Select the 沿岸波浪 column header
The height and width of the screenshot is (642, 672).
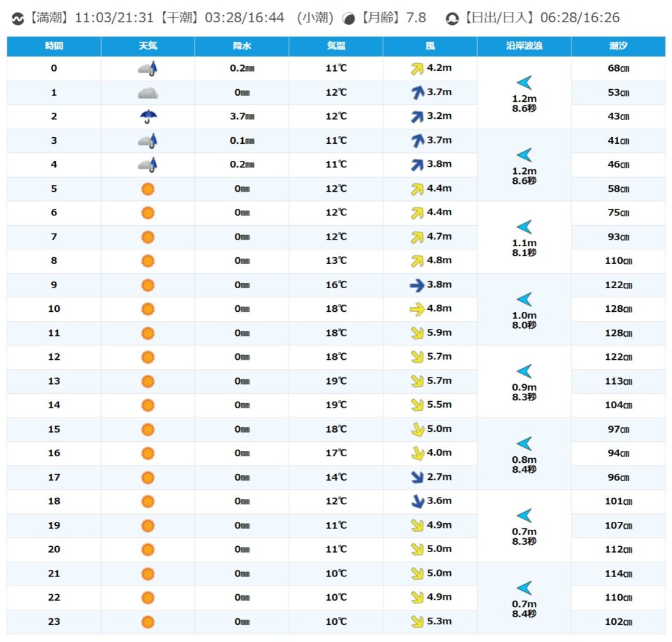pyautogui.click(x=524, y=46)
